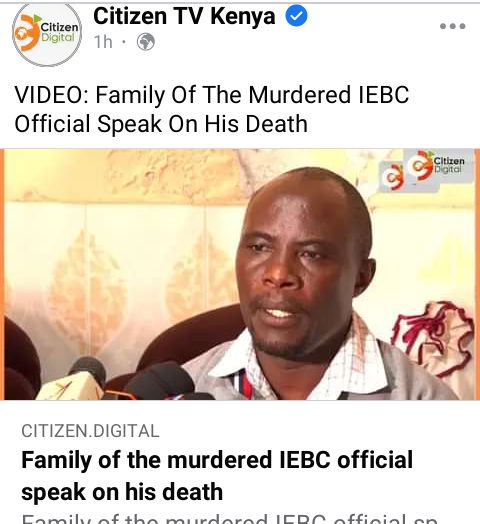Click the orange left border of thumbnail

tap(2, 274)
